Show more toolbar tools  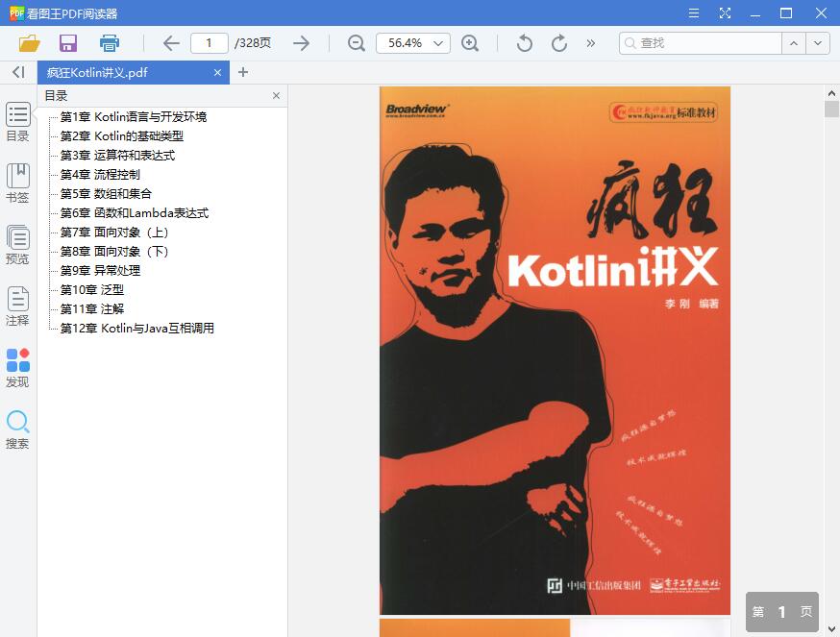point(590,43)
